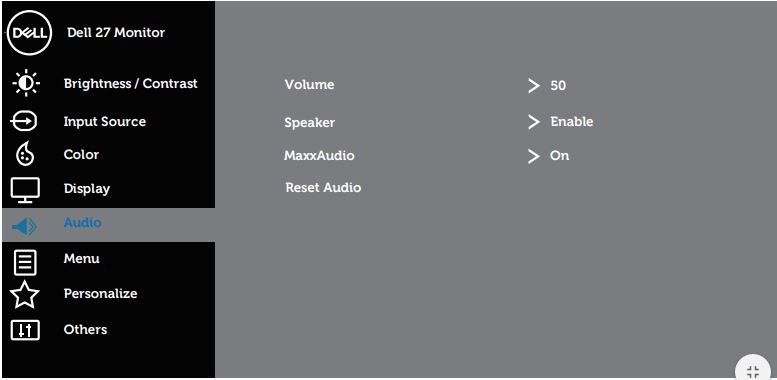Click the Audio speaker icon

click(24, 226)
